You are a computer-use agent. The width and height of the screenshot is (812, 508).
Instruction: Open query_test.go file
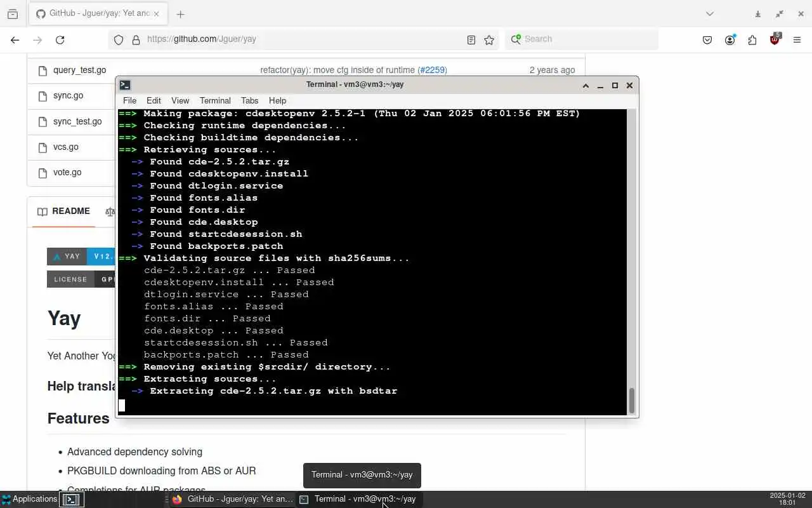coord(79,70)
